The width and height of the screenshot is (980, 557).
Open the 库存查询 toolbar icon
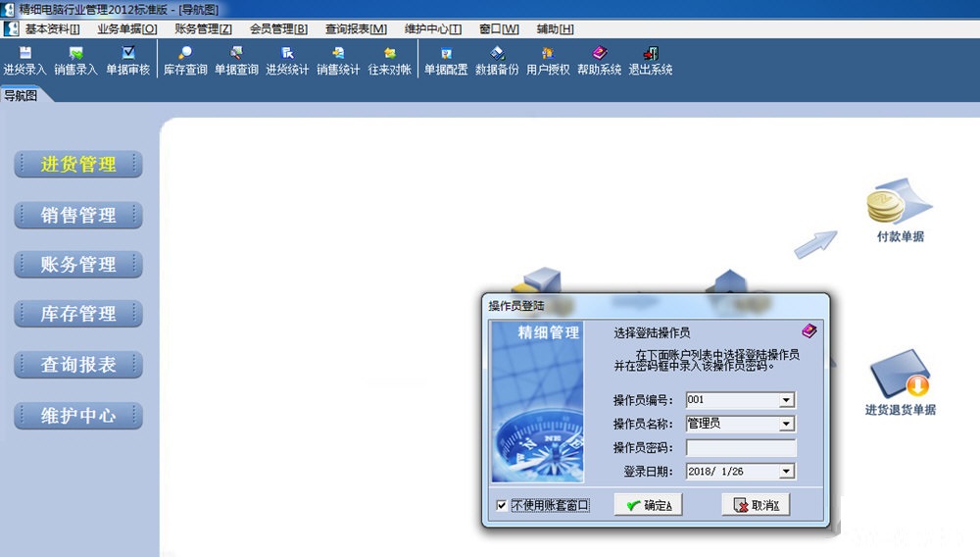pyautogui.click(x=185, y=61)
